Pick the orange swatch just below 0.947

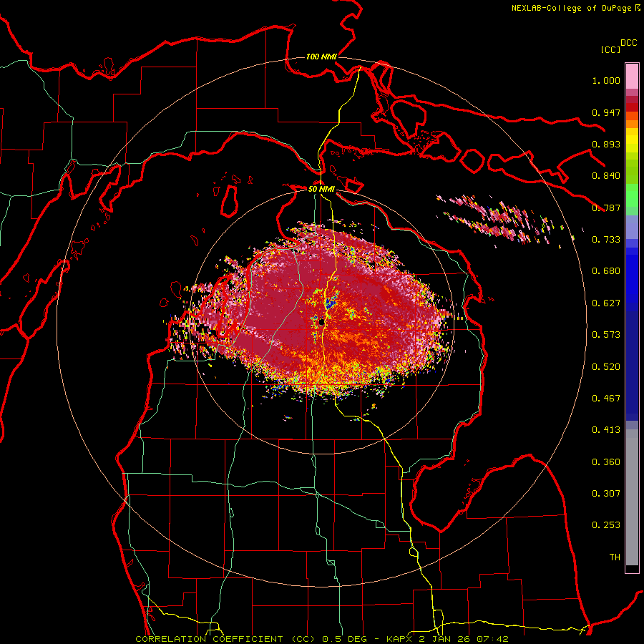click(632, 116)
